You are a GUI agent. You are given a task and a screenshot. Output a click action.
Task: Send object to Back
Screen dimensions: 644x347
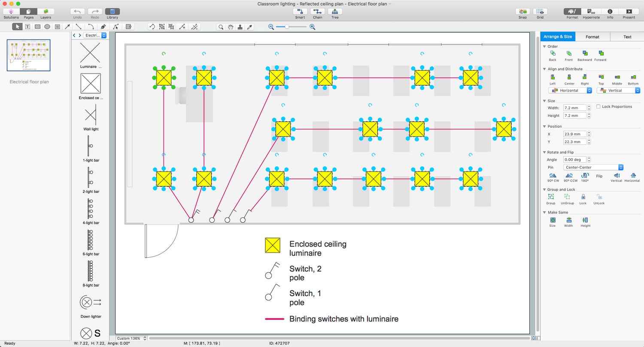click(x=553, y=55)
